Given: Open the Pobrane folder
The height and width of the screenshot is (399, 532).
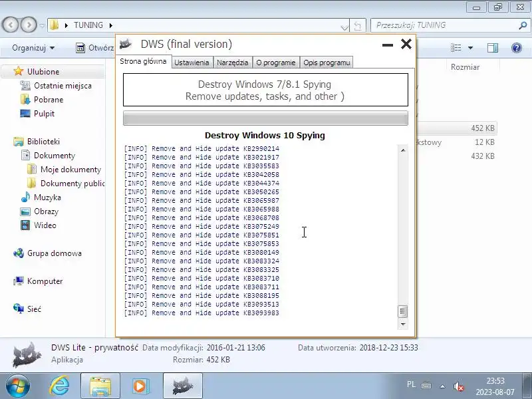Looking at the screenshot, I should [48, 99].
